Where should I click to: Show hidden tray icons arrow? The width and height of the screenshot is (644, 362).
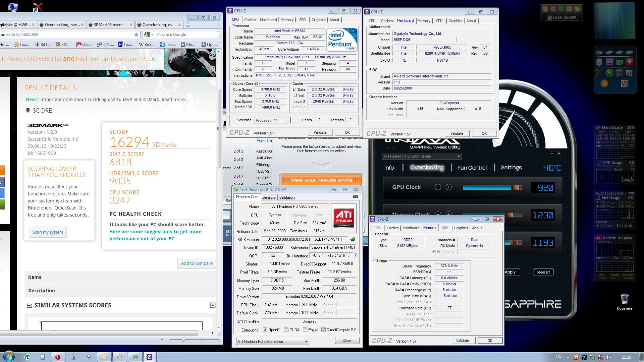click(568, 357)
